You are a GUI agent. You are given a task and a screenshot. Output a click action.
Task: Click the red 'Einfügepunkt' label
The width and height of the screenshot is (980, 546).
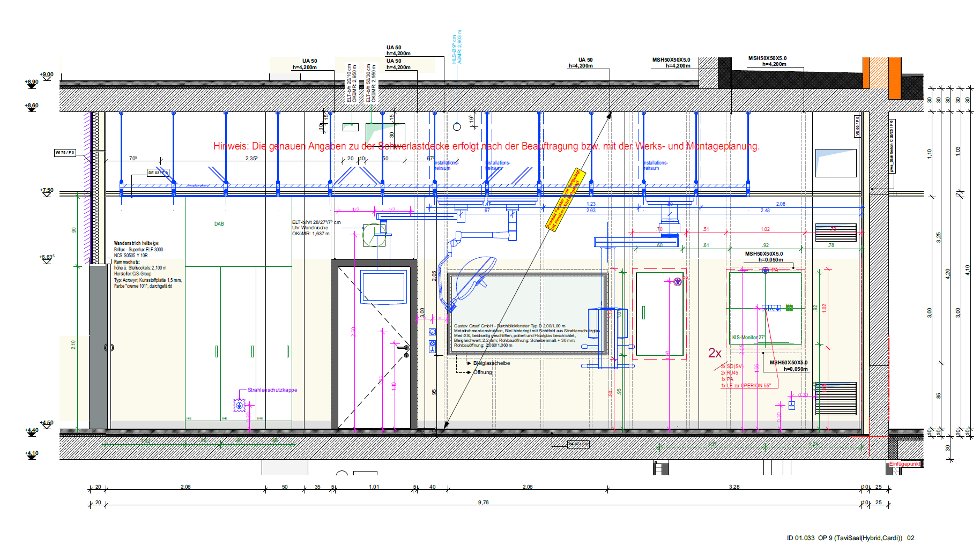pos(905,464)
